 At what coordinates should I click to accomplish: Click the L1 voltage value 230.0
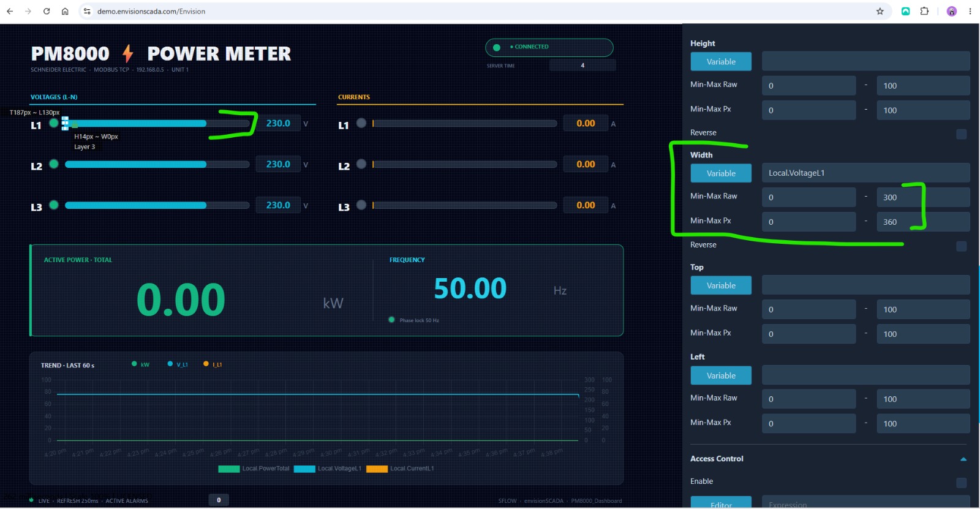278,123
